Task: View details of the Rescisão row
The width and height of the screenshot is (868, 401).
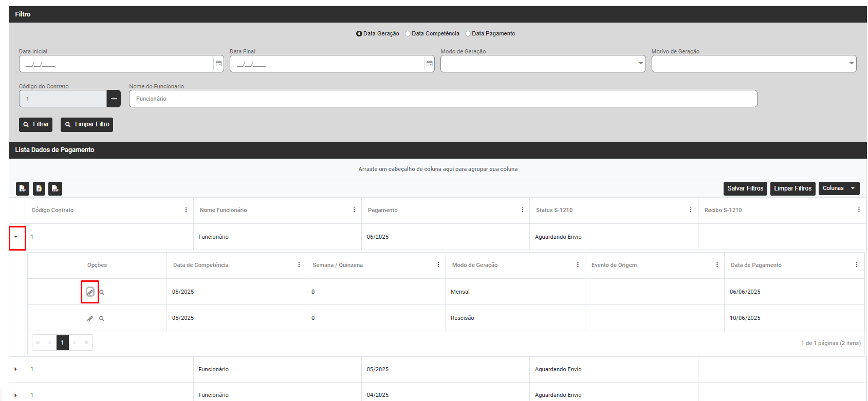Action: [x=102, y=319]
